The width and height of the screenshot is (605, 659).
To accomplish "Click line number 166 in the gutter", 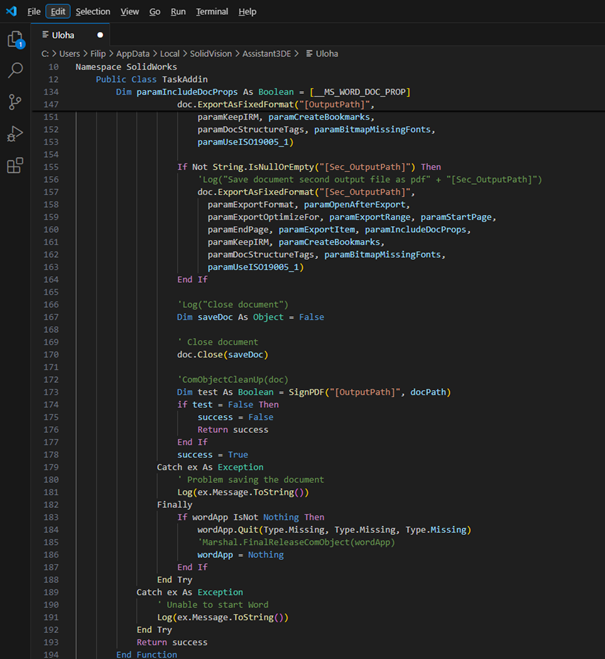I will pyautogui.click(x=52, y=304).
